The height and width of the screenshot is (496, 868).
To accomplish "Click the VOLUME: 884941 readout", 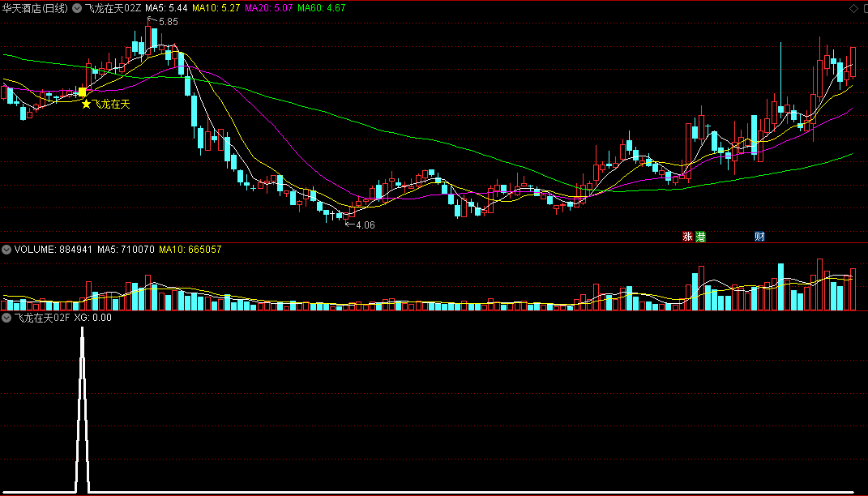I will 53,250.
